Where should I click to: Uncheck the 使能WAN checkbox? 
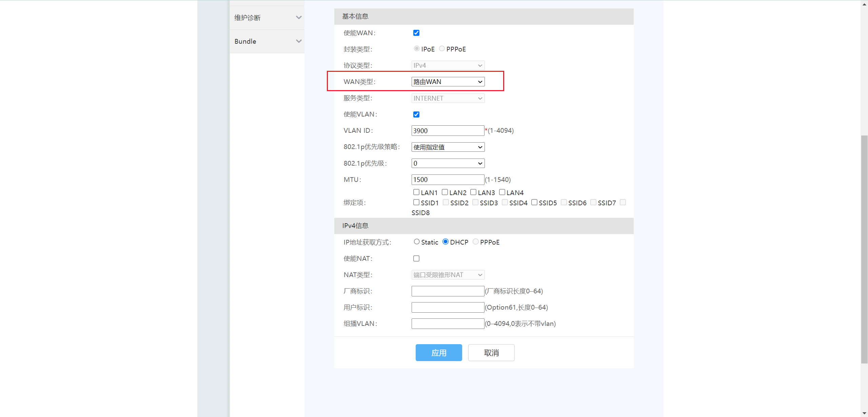416,33
